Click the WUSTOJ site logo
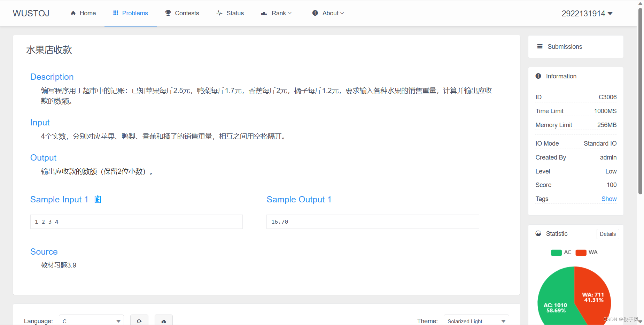Viewport: 644px width, 325px height. click(31, 13)
